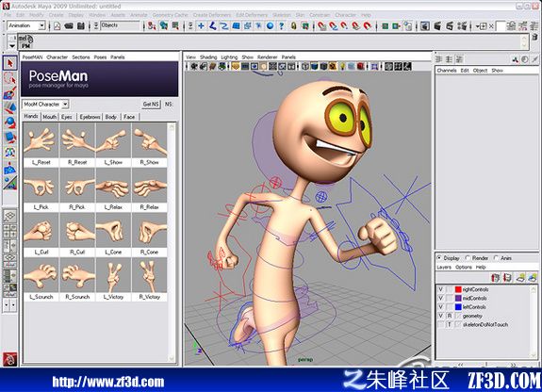Select the arrow Select tool
The image size is (542, 392).
click(x=9, y=63)
